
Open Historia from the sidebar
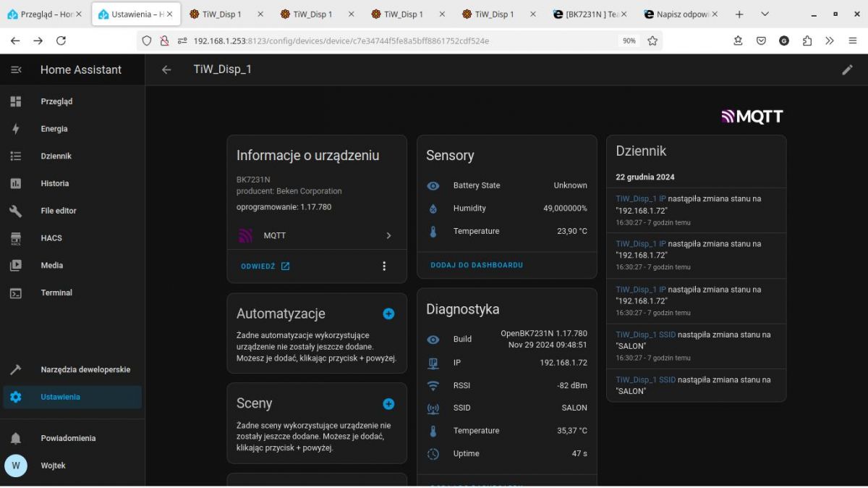[x=72, y=184]
